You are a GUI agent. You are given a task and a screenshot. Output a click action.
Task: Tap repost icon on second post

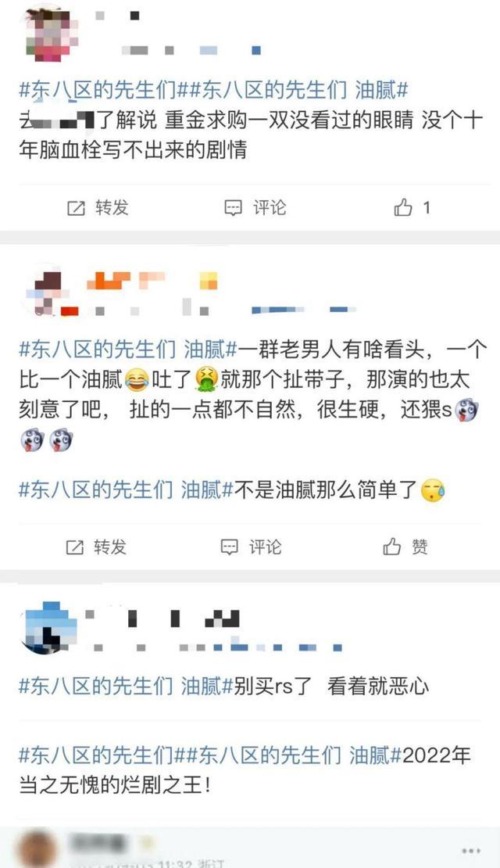coord(75,547)
